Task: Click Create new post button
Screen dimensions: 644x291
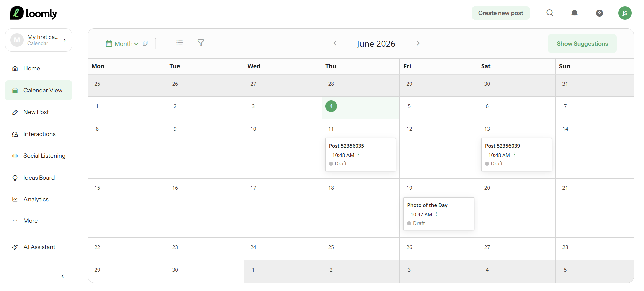Action: click(x=500, y=13)
